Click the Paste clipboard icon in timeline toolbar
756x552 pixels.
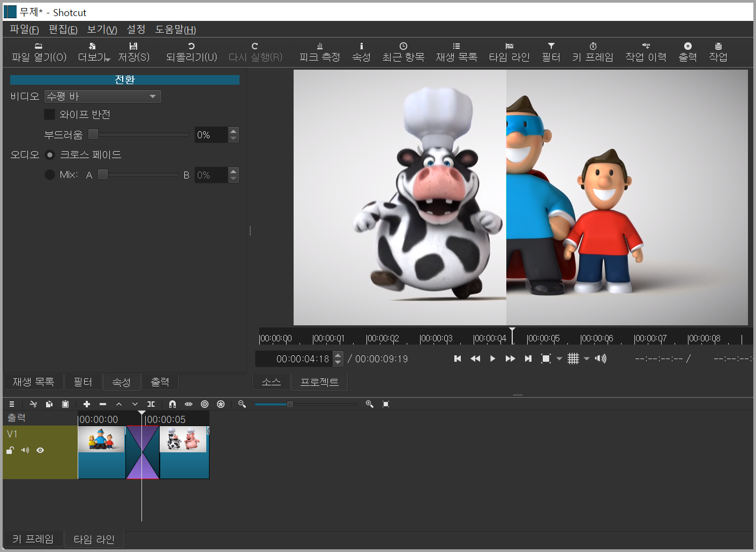(x=65, y=404)
